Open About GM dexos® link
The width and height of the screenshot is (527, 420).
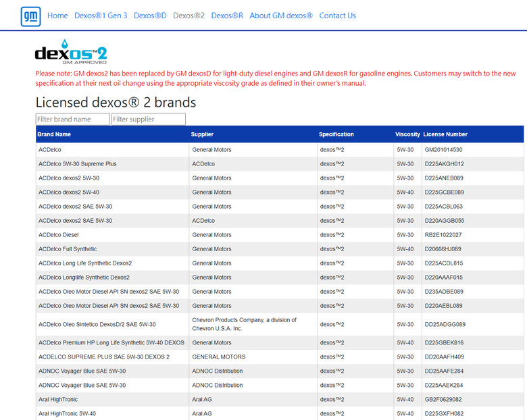[281, 16]
